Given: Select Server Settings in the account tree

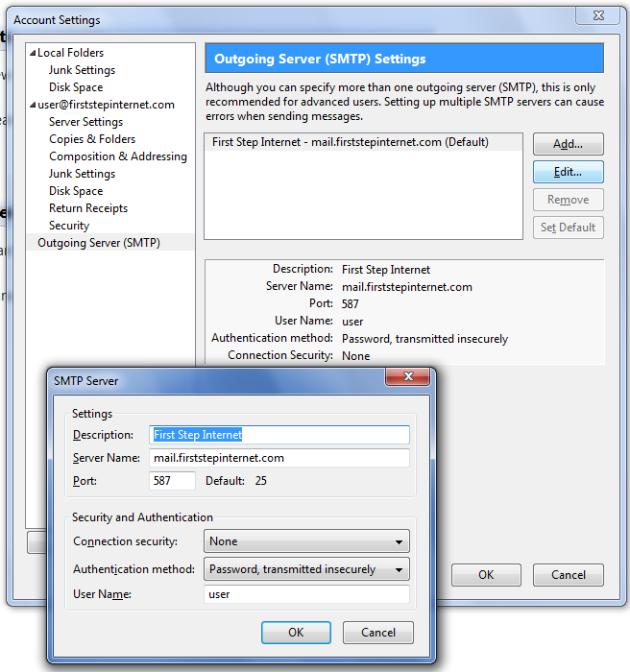Looking at the screenshot, I should (x=85, y=122).
